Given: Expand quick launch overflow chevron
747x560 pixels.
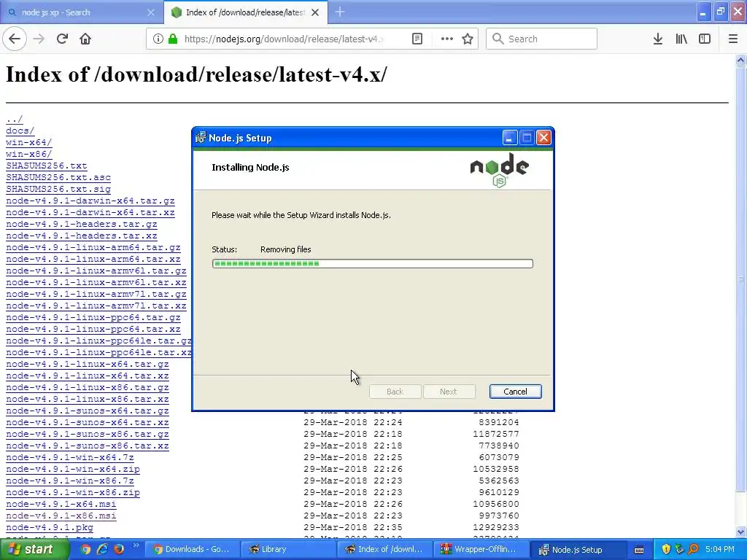Looking at the screenshot, I should 136,545.
